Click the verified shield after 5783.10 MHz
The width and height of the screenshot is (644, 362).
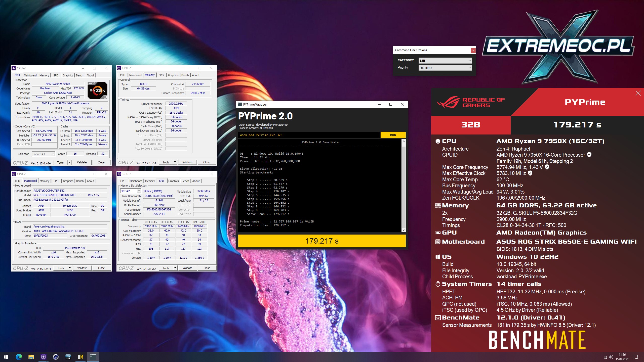[x=530, y=173]
